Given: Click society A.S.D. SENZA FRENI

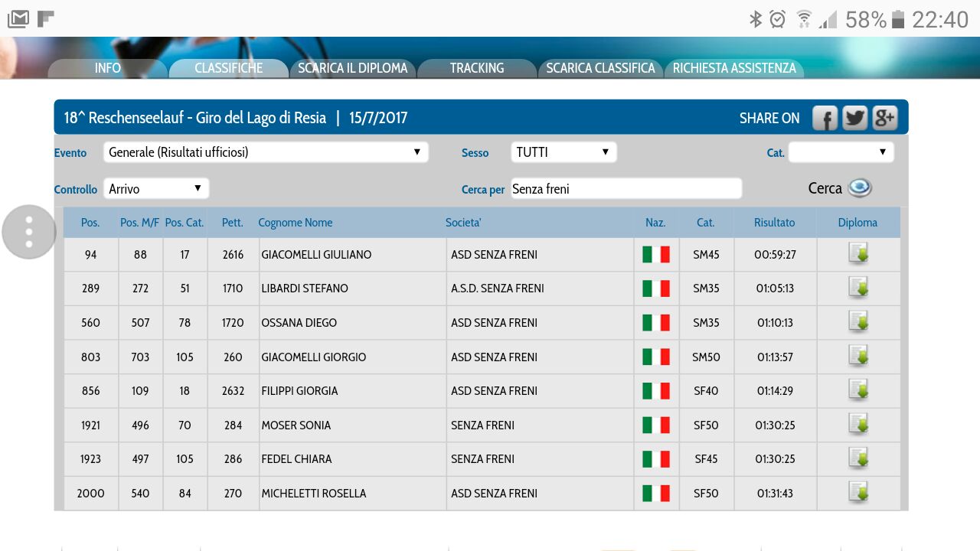Looking at the screenshot, I should pos(498,289).
